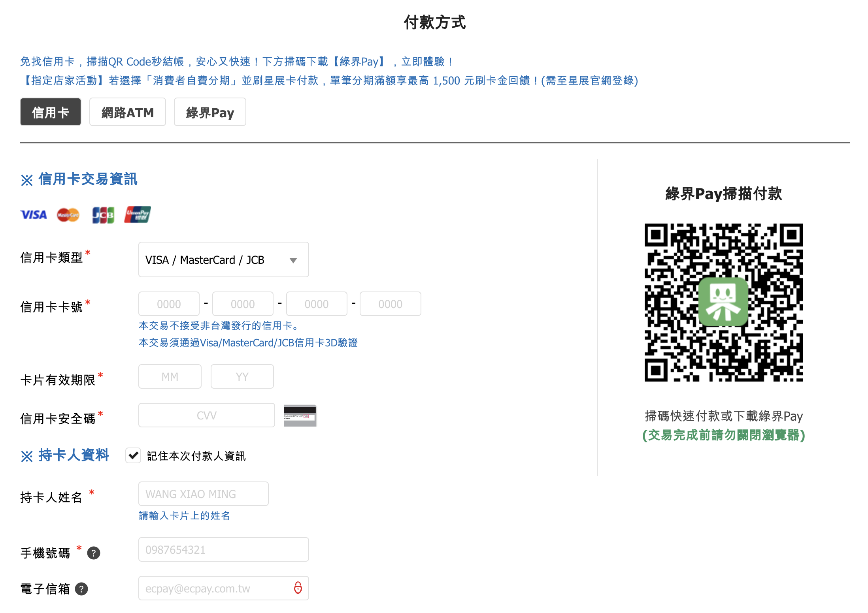Click the 本交易不接受非台灣發行的信用卡 notice
The image size is (868, 613).
[219, 325]
